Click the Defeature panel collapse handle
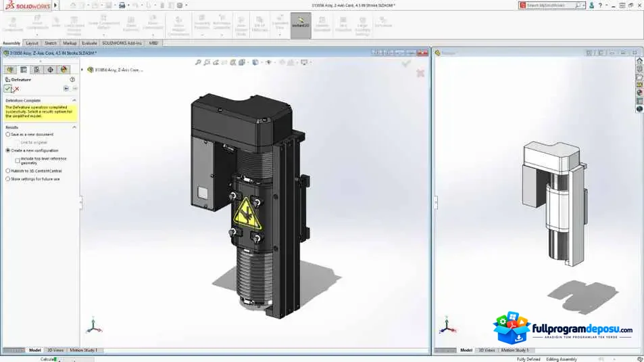The image size is (644, 362). click(81, 202)
